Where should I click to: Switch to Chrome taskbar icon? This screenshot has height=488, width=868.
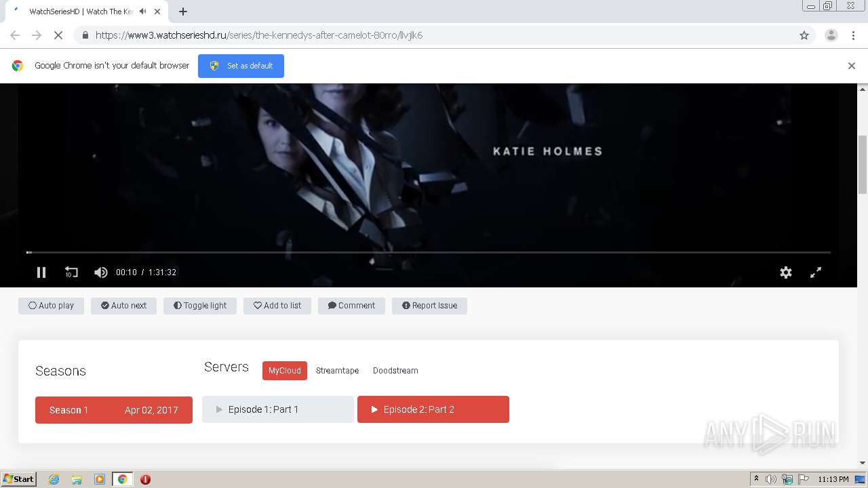[123, 479]
